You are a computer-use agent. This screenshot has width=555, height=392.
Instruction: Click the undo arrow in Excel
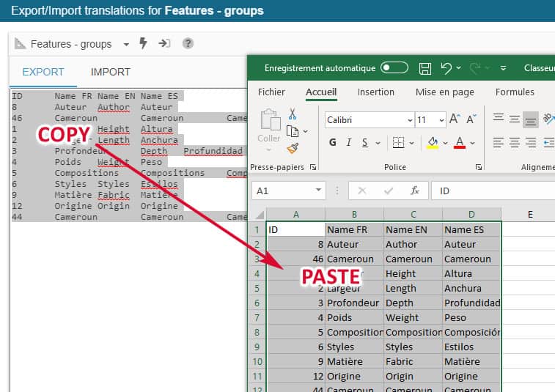click(446, 68)
